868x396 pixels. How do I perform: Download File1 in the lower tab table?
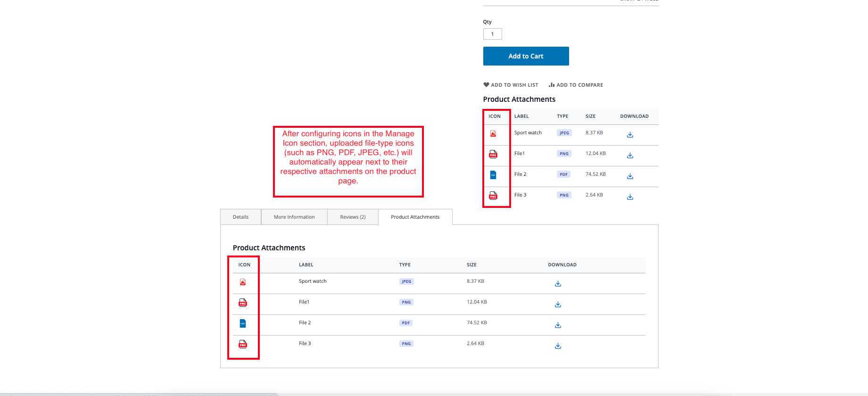click(558, 305)
